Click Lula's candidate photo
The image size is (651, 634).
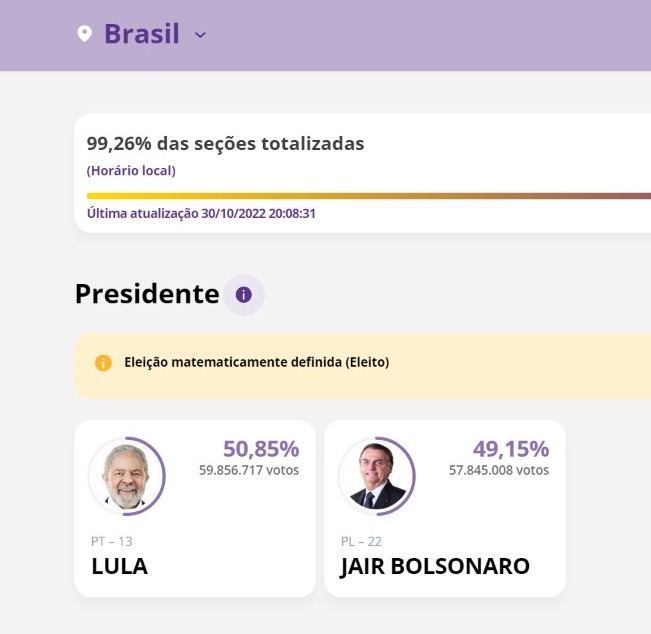pyautogui.click(x=126, y=477)
